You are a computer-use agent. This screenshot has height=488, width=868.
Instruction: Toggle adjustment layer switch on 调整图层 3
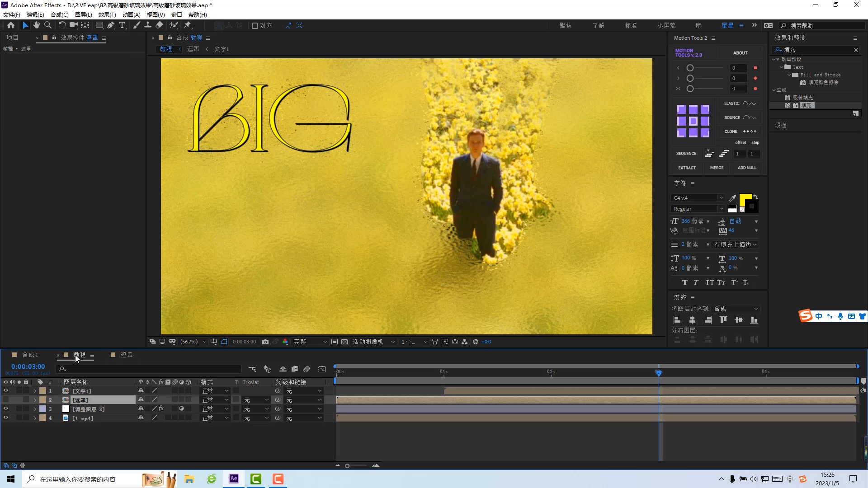pyautogui.click(x=181, y=408)
